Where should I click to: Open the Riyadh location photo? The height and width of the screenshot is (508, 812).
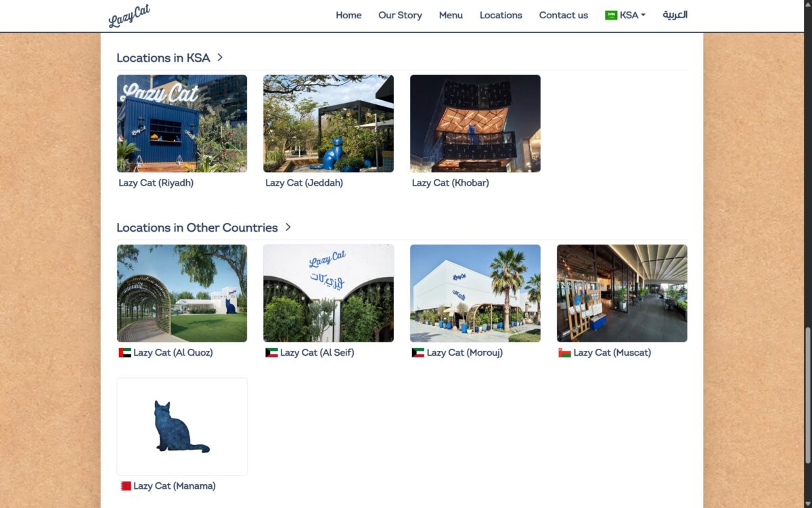[182, 123]
